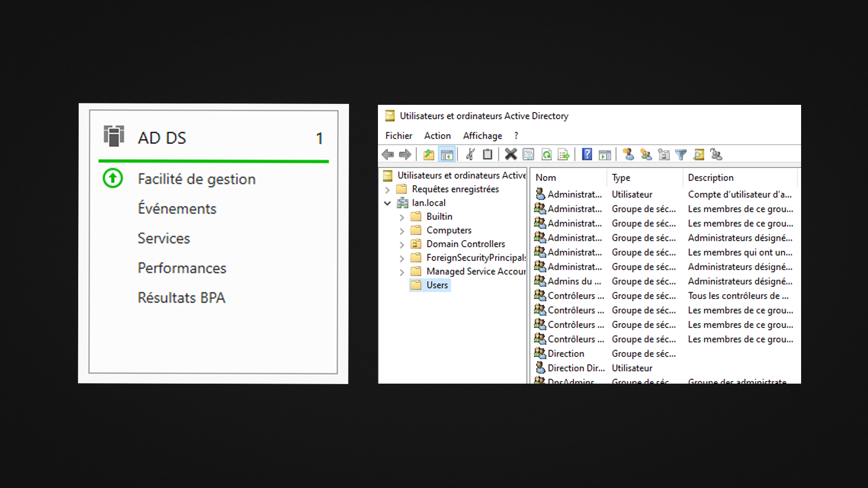Image resolution: width=868 pixels, height=488 pixels.
Task: Open Help with the question mark icon
Action: point(586,155)
